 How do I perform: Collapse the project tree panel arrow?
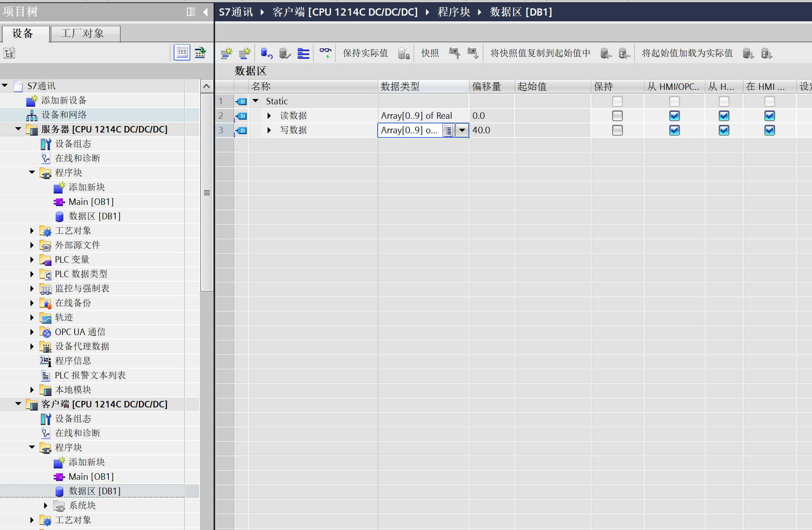click(x=206, y=12)
